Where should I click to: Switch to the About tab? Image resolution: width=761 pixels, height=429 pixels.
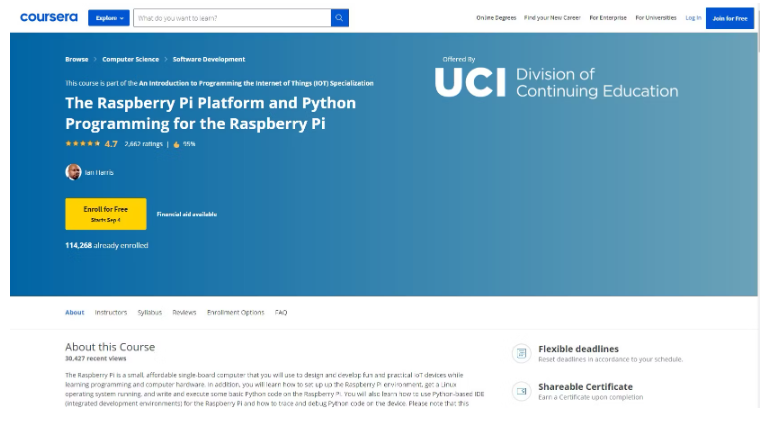point(75,313)
